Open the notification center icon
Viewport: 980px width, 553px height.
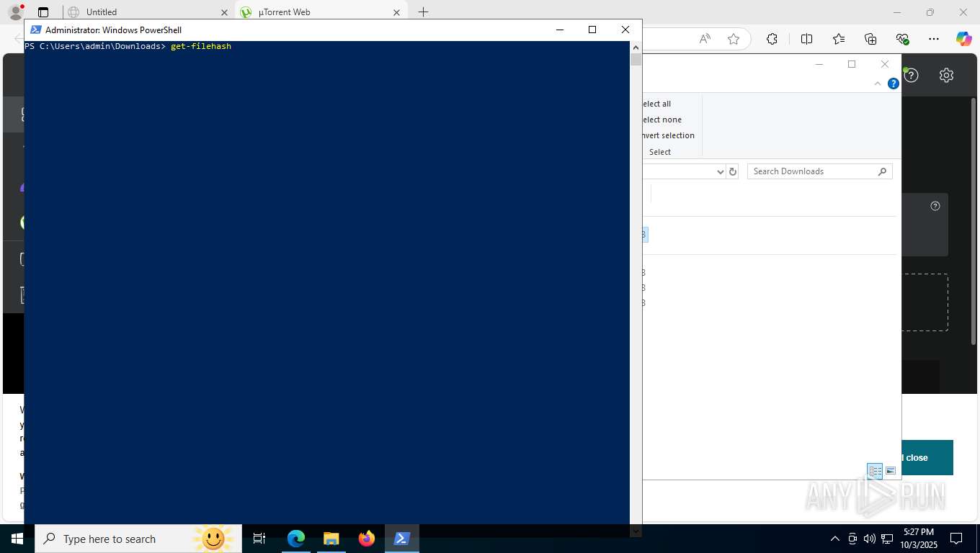click(956, 539)
